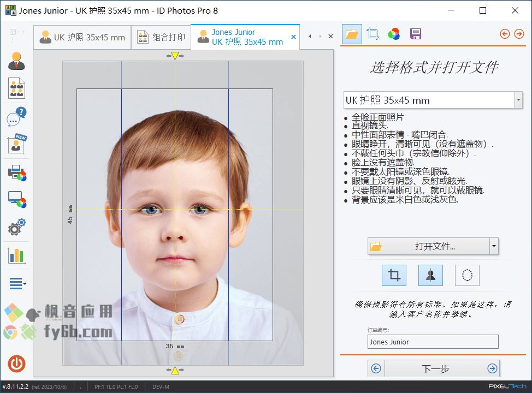Switch to the UK 护照 35x45 mm tab

(x=82, y=37)
